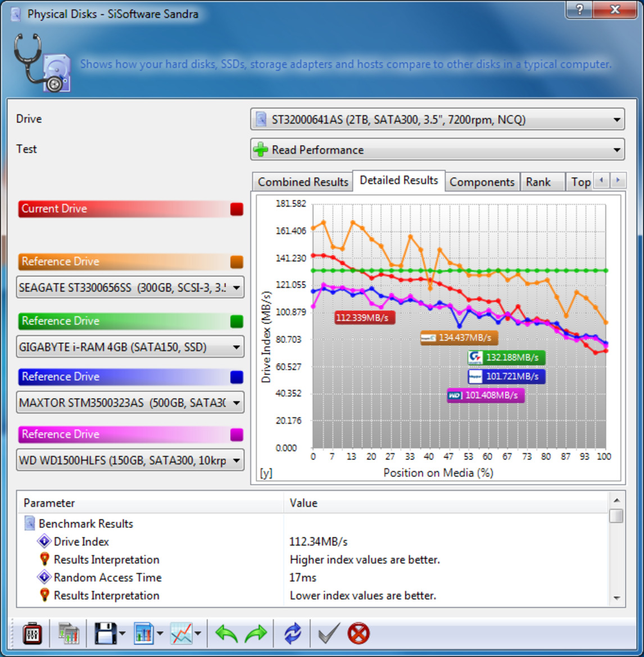Select the Benchmark Results tree row
This screenshot has height=657, width=644.
313,523
